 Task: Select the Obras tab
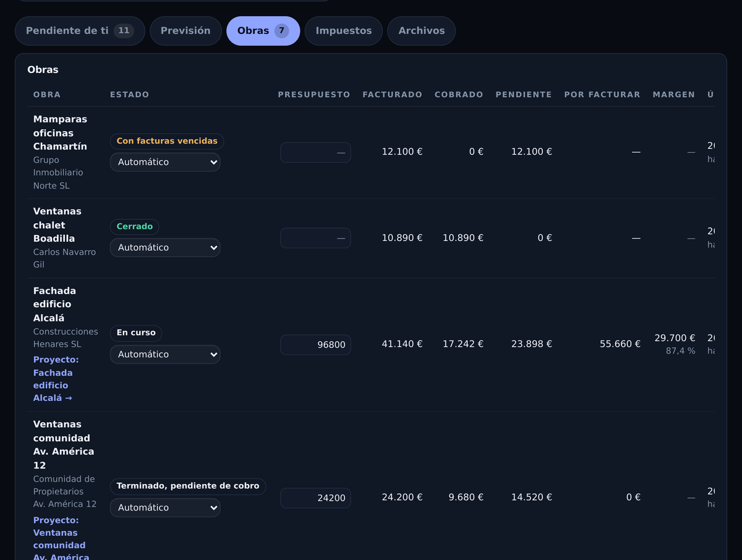263,31
